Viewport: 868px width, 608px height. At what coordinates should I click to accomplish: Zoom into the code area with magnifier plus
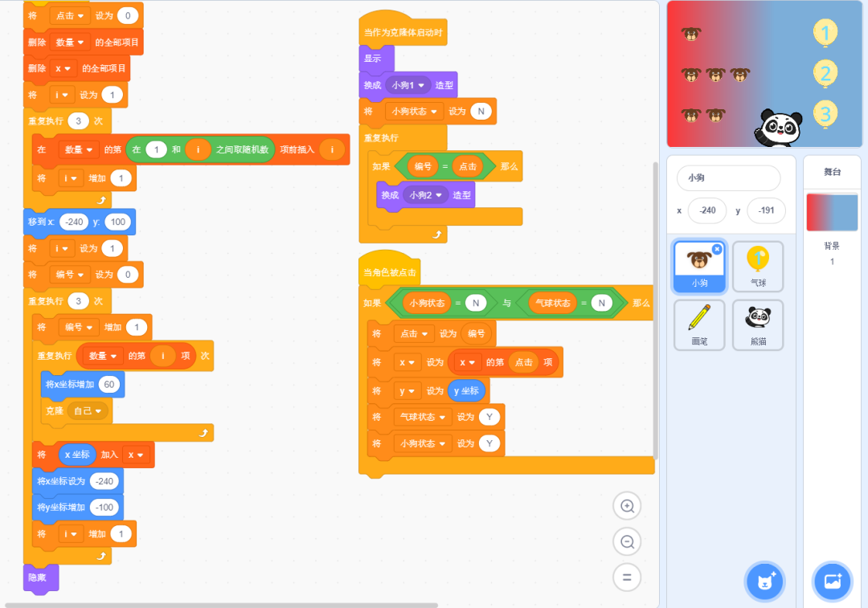(x=627, y=506)
